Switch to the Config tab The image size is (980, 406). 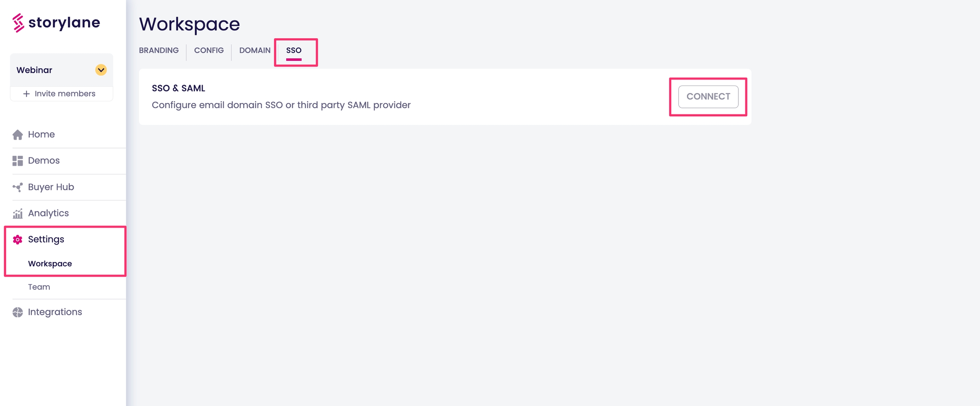pyautogui.click(x=209, y=50)
